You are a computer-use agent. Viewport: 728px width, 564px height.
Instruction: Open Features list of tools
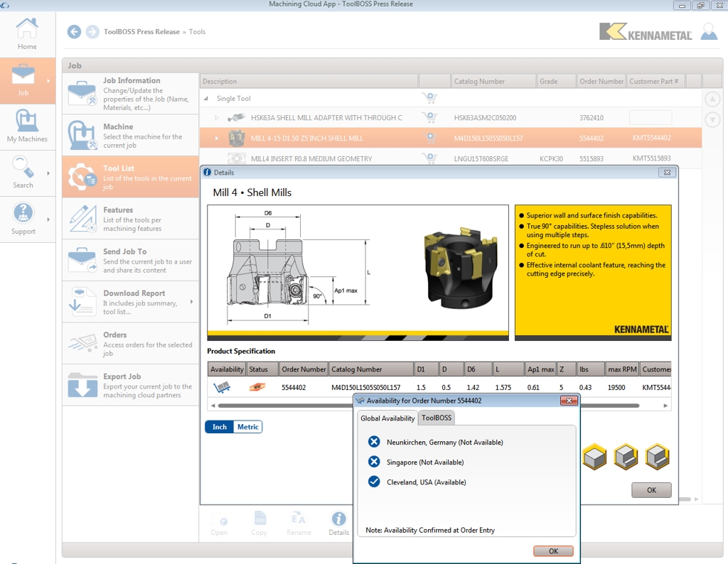pyautogui.click(x=131, y=219)
